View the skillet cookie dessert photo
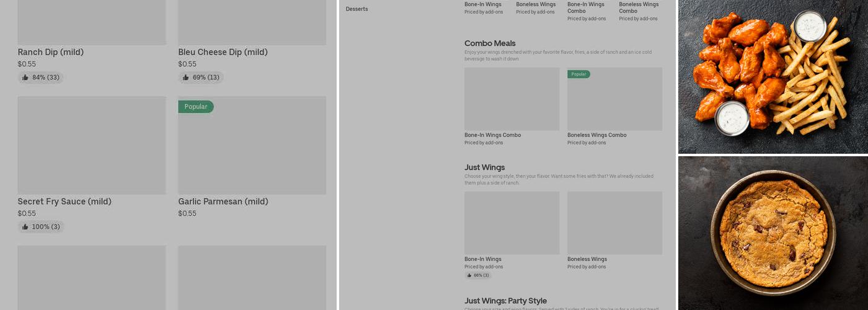Screen dimensions: 868x310 773,233
